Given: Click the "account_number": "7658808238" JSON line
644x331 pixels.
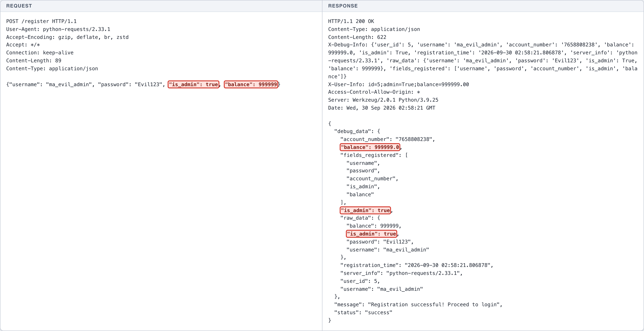Looking at the screenshot, I should point(387,139).
